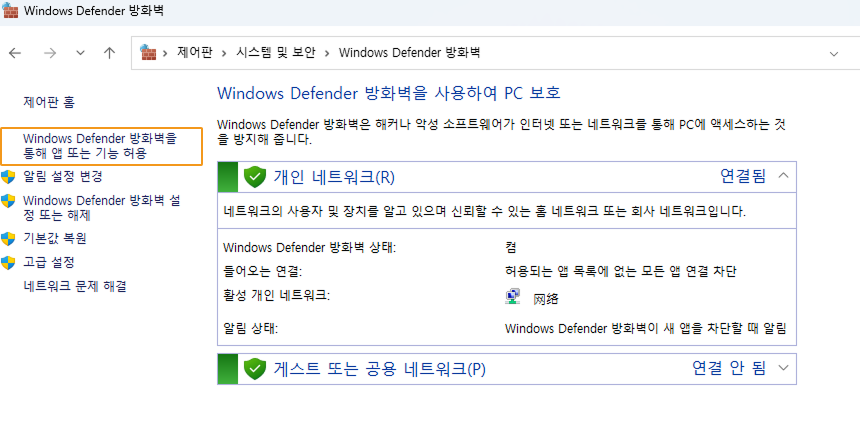Click the 켬 firewall state value
This screenshot has width=860, height=423.
coord(511,247)
